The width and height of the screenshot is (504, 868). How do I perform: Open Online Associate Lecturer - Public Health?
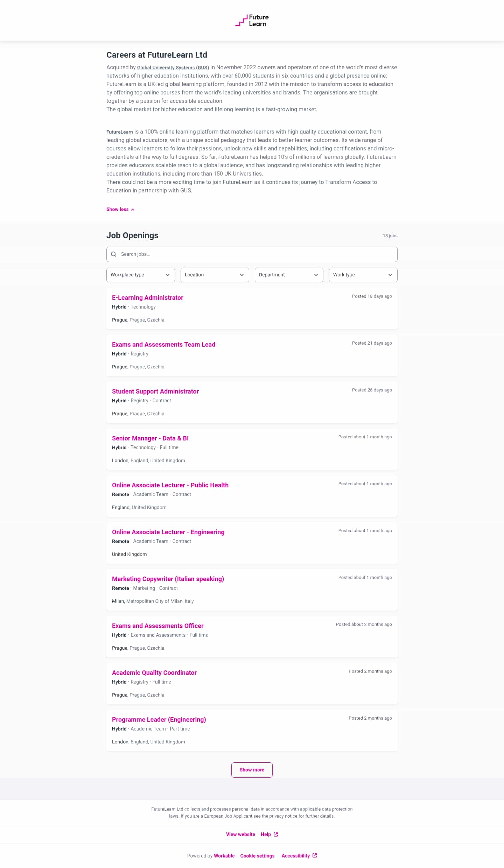point(170,485)
